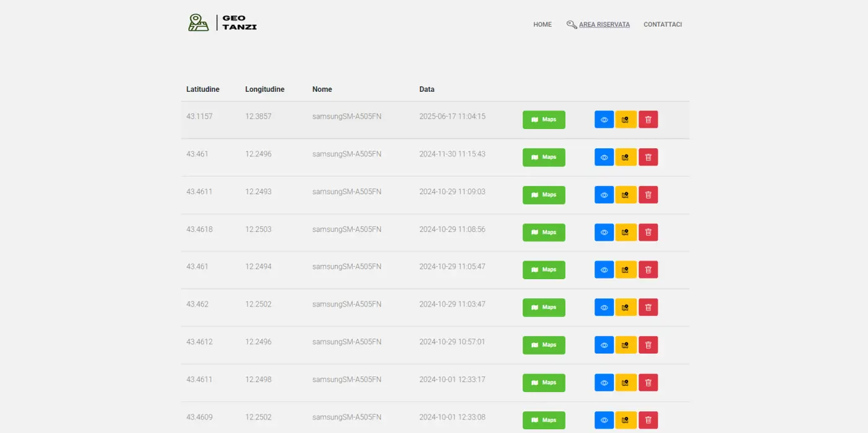Open Maps for the 2024-10-29 11:03:47 entry

tap(544, 308)
